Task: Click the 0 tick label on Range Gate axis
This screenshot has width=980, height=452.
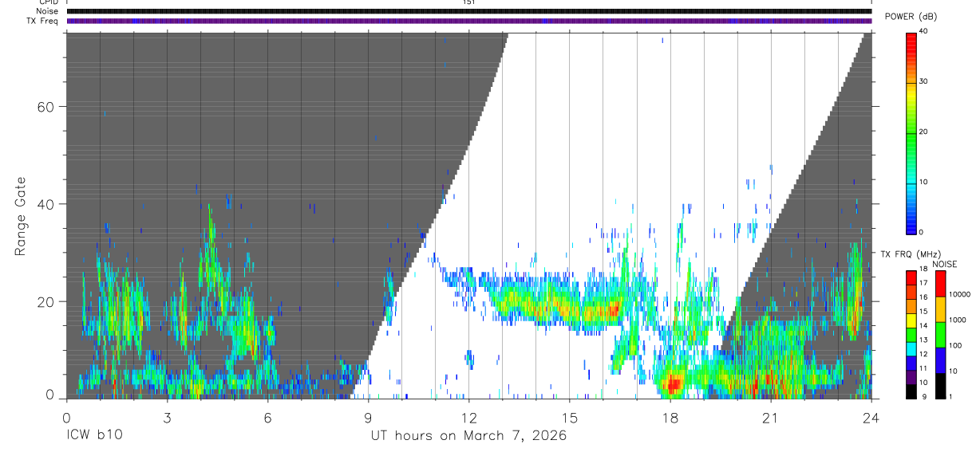Action: 51,396
